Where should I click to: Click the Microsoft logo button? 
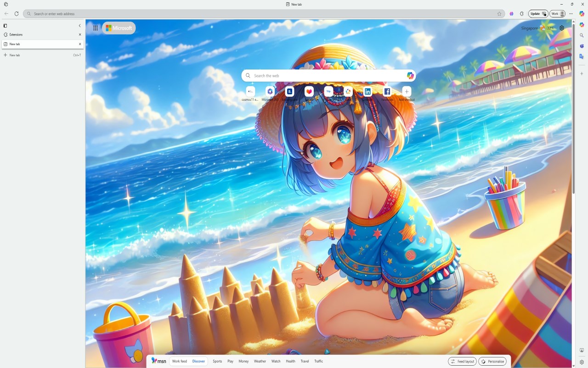(119, 28)
